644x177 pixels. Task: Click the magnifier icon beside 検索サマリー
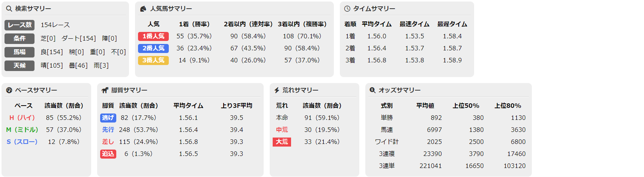pyautogui.click(x=9, y=9)
